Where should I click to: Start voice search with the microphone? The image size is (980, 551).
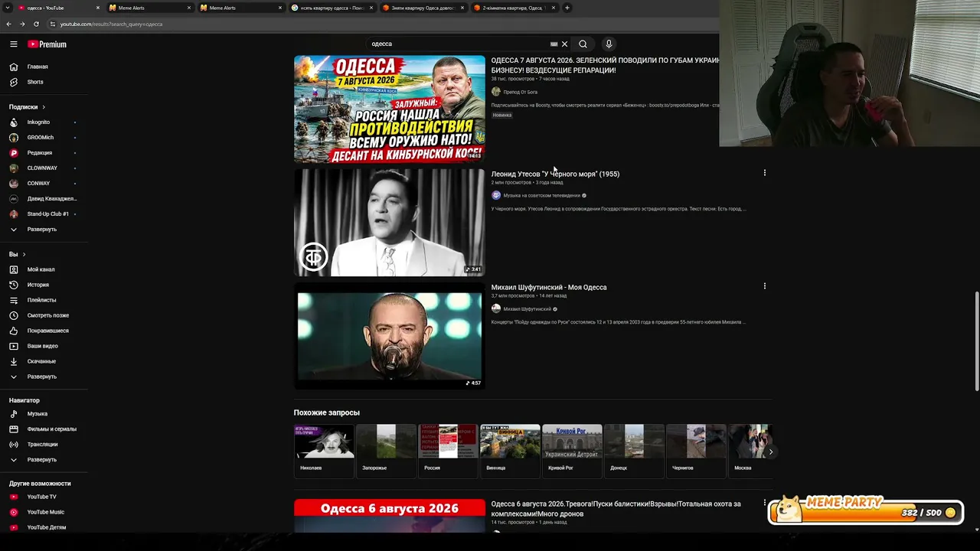click(x=609, y=44)
